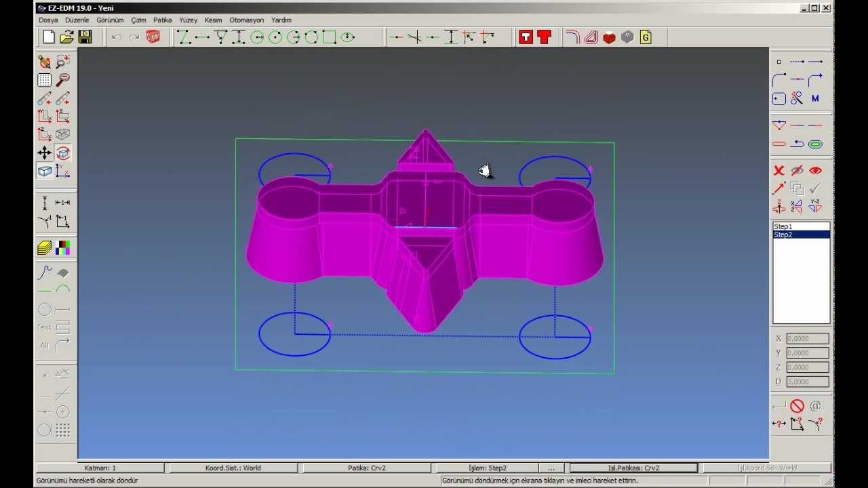This screenshot has width=868, height=488.
Task: Toggle the grid display icon
Action: (x=44, y=80)
